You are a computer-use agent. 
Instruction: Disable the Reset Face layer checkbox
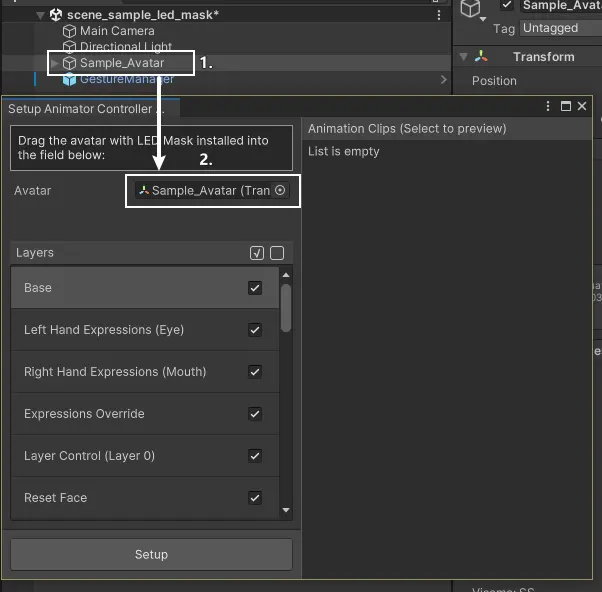click(x=255, y=498)
